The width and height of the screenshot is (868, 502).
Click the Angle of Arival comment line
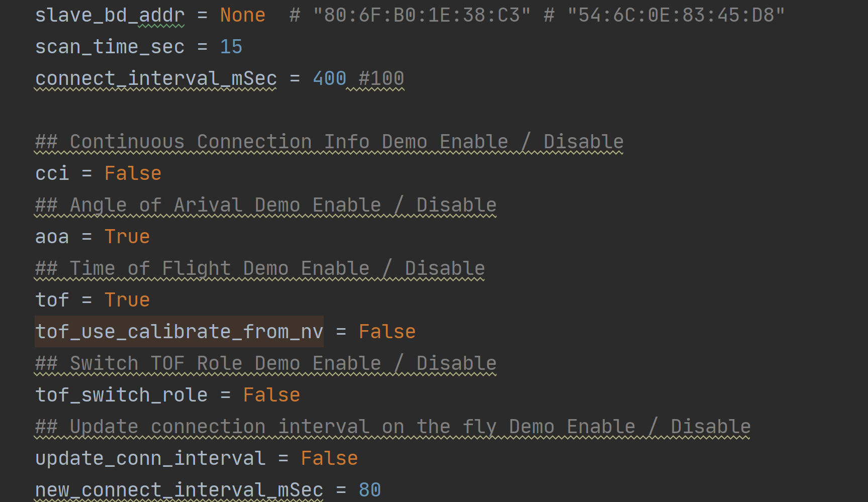pyautogui.click(x=265, y=206)
